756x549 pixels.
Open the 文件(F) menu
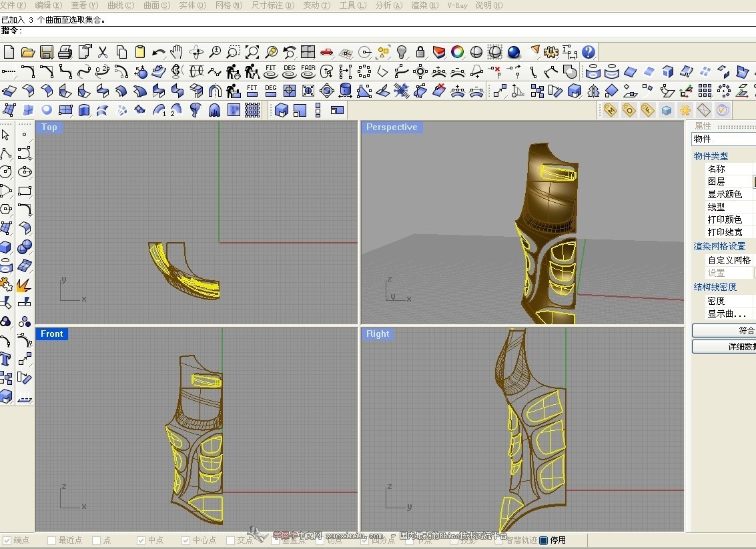pos(13,5)
